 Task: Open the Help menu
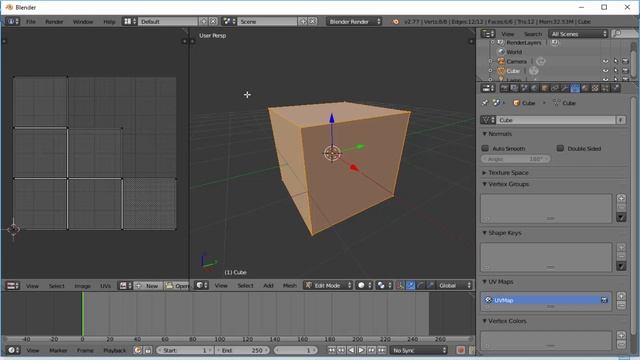tap(109, 22)
